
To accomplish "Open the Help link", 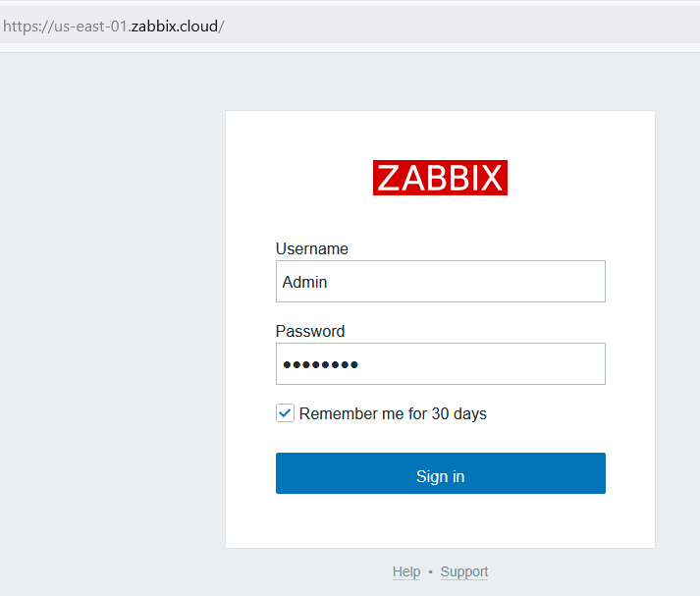I will [406, 572].
